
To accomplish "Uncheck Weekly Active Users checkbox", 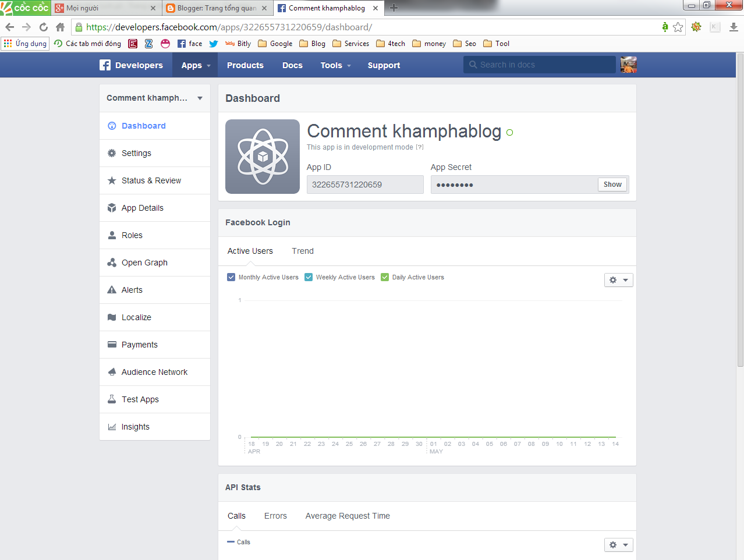I will point(309,277).
